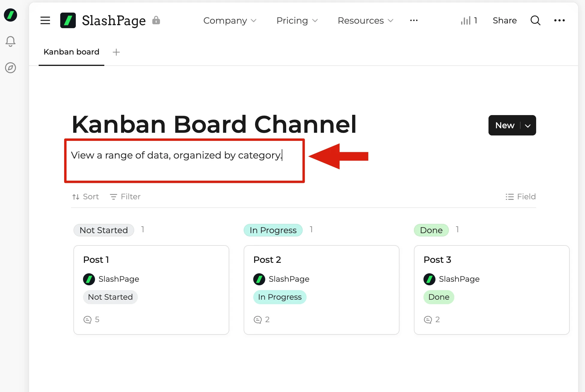
Task: Open the Sort options
Action: point(86,197)
